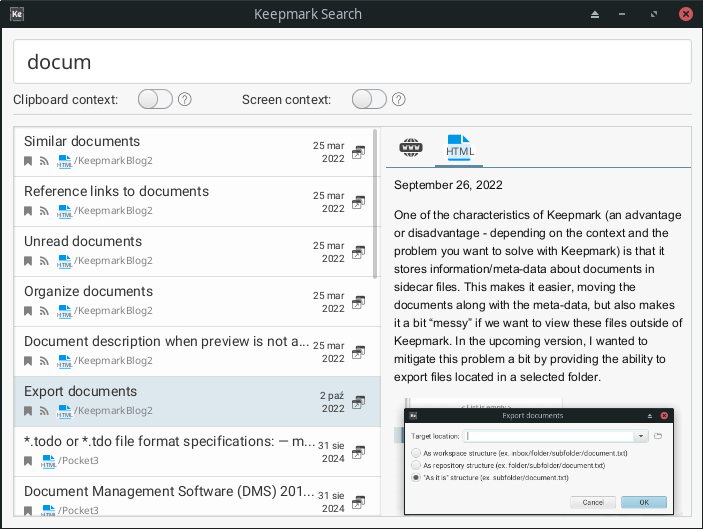Open help for Clipboard context

[185, 99]
